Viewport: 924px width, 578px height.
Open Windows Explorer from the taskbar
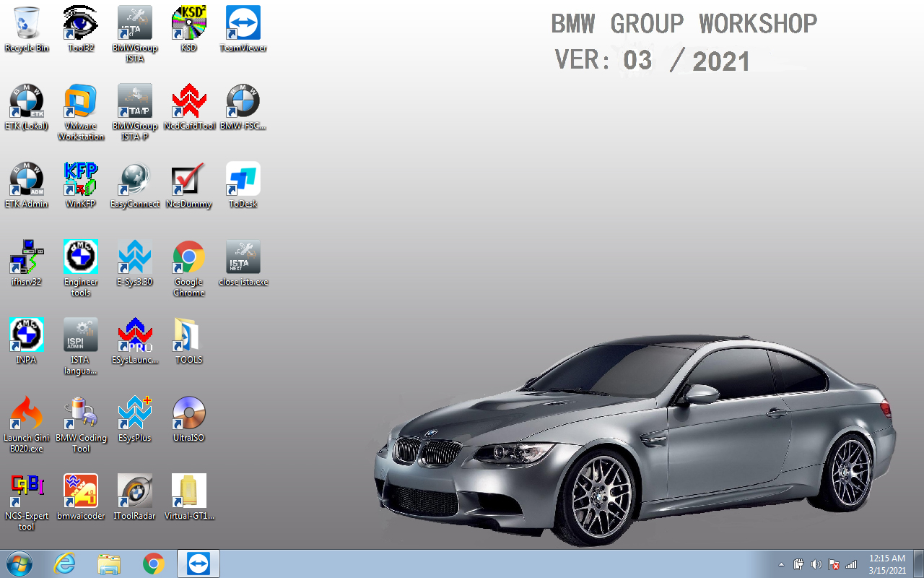109,564
